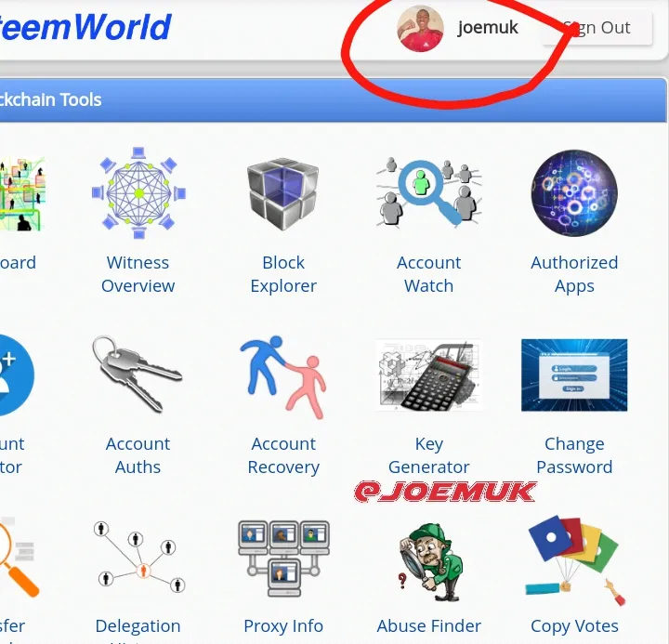
Task: Click the Key Generator label
Action: point(428,455)
